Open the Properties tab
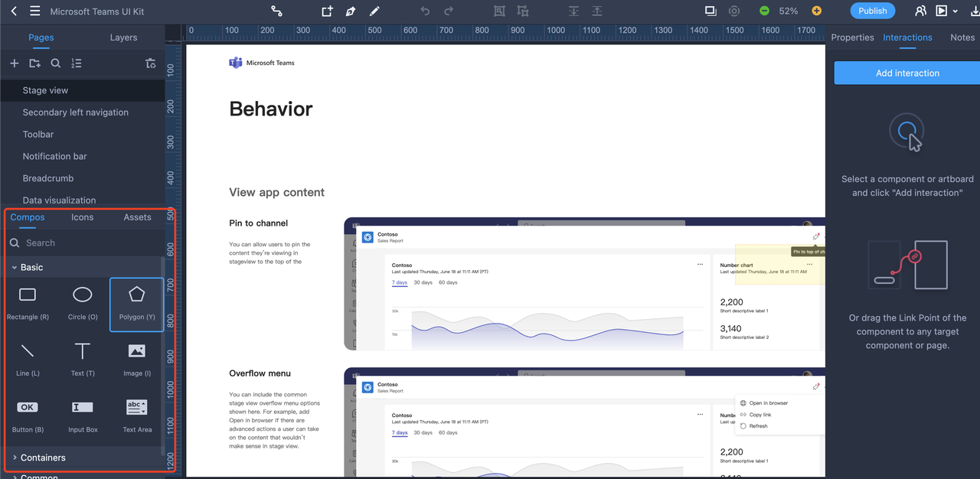 point(852,37)
